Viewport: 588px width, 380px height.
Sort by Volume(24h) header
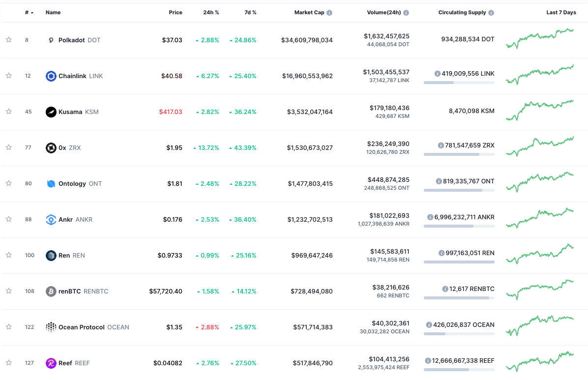pyautogui.click(x=383, y=12)
